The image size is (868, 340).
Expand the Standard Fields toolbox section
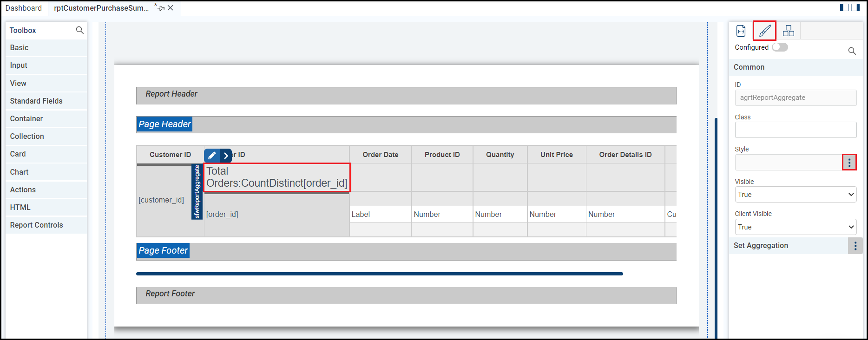coord(36,101)
